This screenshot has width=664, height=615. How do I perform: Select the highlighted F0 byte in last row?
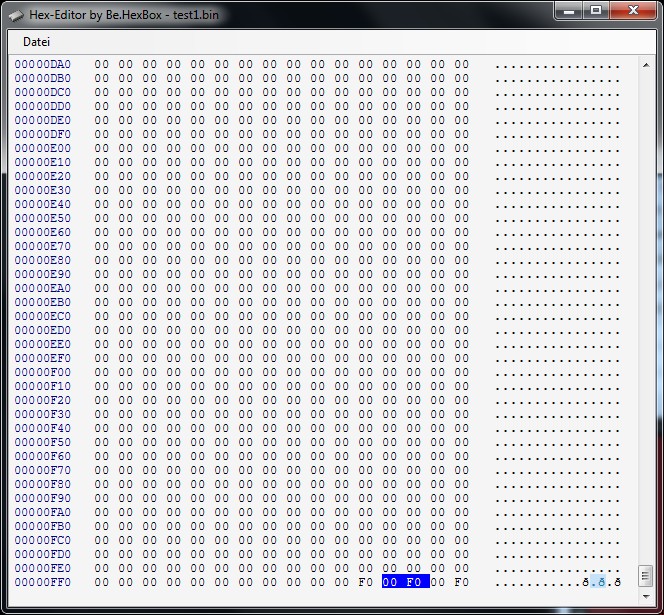(414, 582)
